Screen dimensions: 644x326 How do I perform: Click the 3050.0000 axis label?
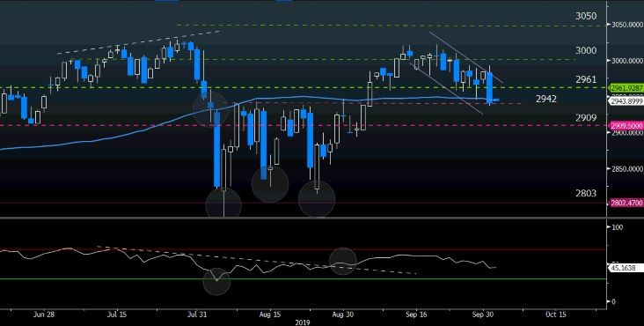click(627, 25)
